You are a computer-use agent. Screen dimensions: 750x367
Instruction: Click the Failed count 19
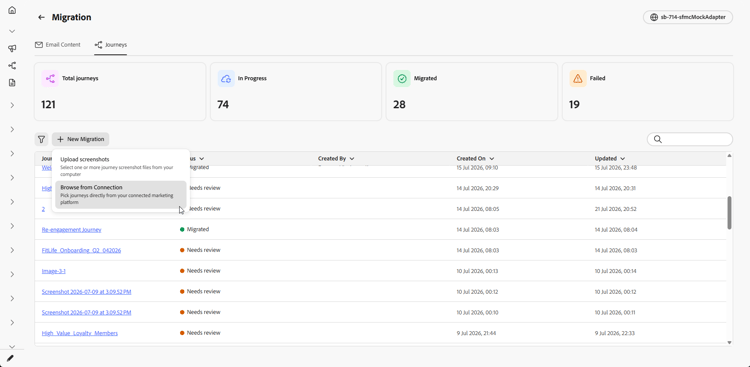pos(574,104)
